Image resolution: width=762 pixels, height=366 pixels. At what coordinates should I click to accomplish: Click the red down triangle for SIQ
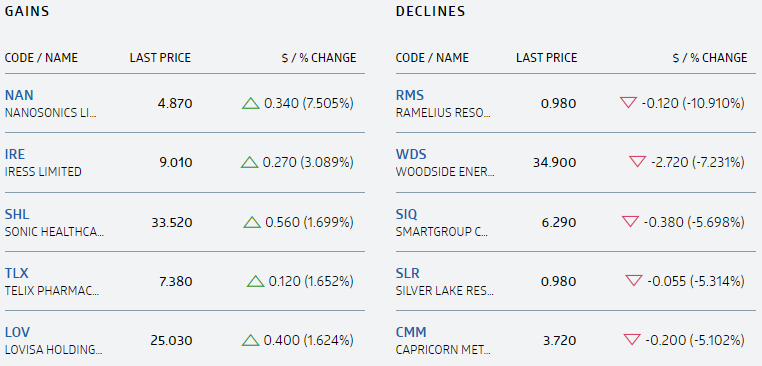(630, 222)
